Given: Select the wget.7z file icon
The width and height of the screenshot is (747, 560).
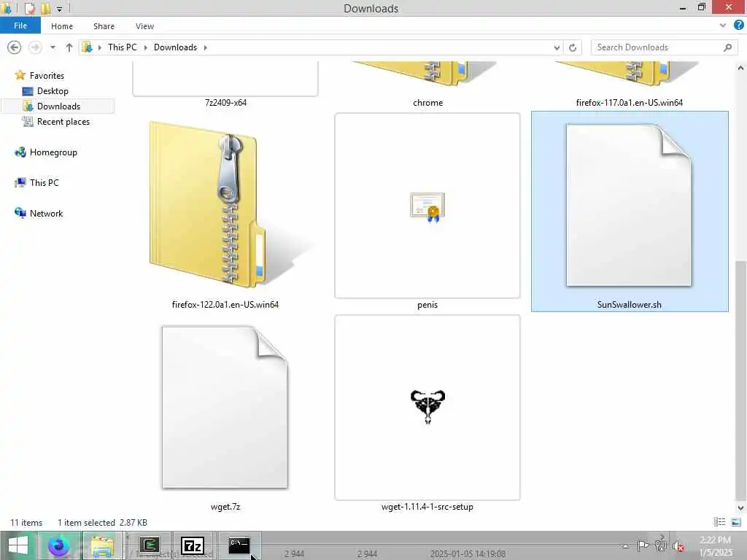Looking at the screenshot, I should coord(225,407).
